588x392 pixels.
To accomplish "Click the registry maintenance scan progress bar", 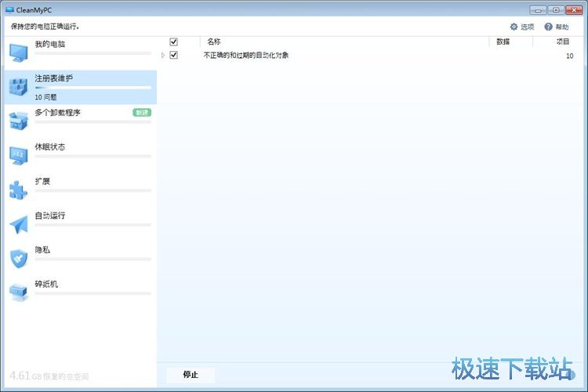I will point(93,88).
